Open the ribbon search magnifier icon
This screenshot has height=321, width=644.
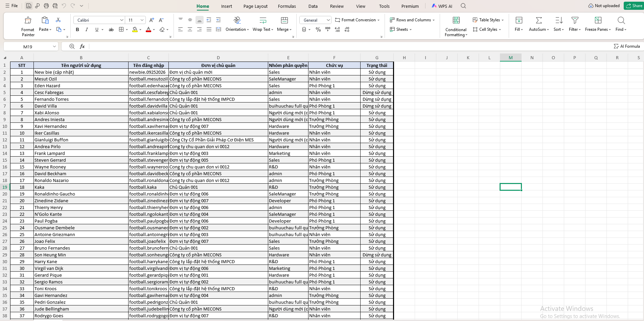(463, 6)
